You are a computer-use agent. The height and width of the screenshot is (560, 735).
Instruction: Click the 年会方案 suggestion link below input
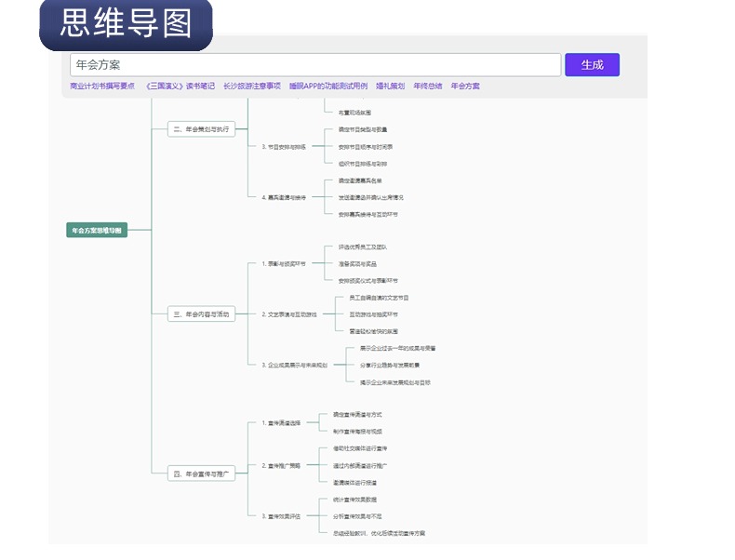[x=465, y=87]
